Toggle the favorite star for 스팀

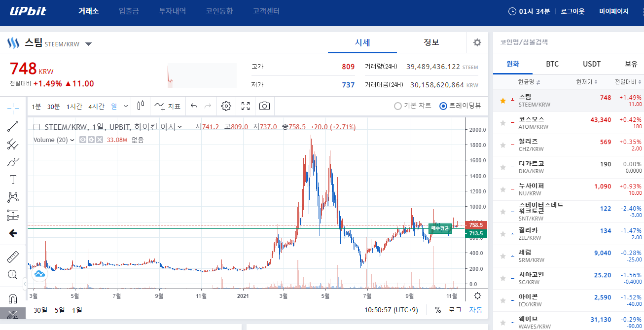pos(503,101)
